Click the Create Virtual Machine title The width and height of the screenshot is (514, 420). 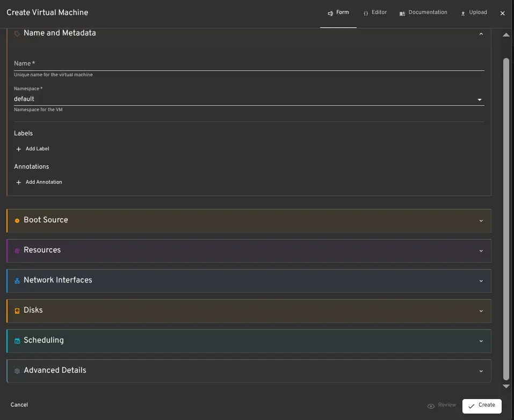tap(47, 12)
